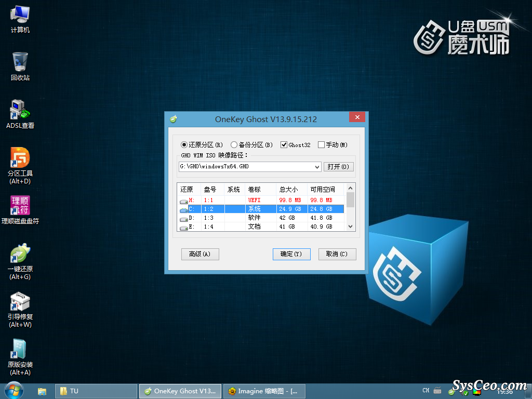532x399 pixels.
Task: Open 原版安装 (Alt+A) installer icon
Action: (20, 357)
